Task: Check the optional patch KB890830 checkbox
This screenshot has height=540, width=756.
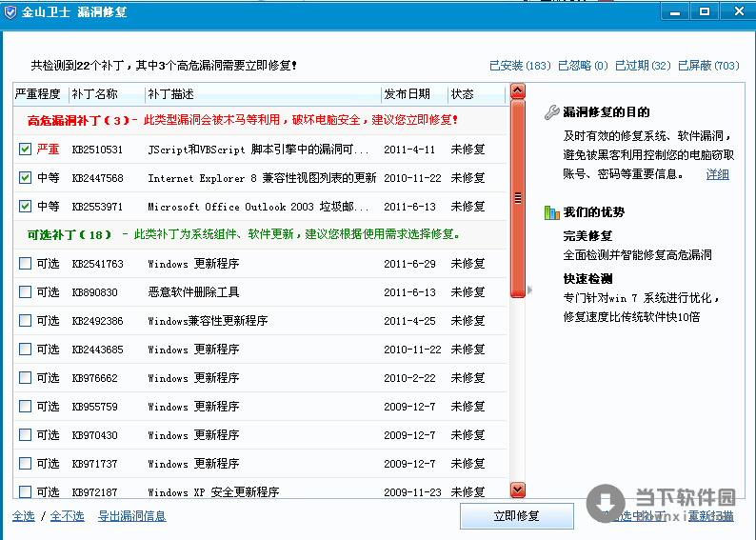Action: [x=25, y=292]
